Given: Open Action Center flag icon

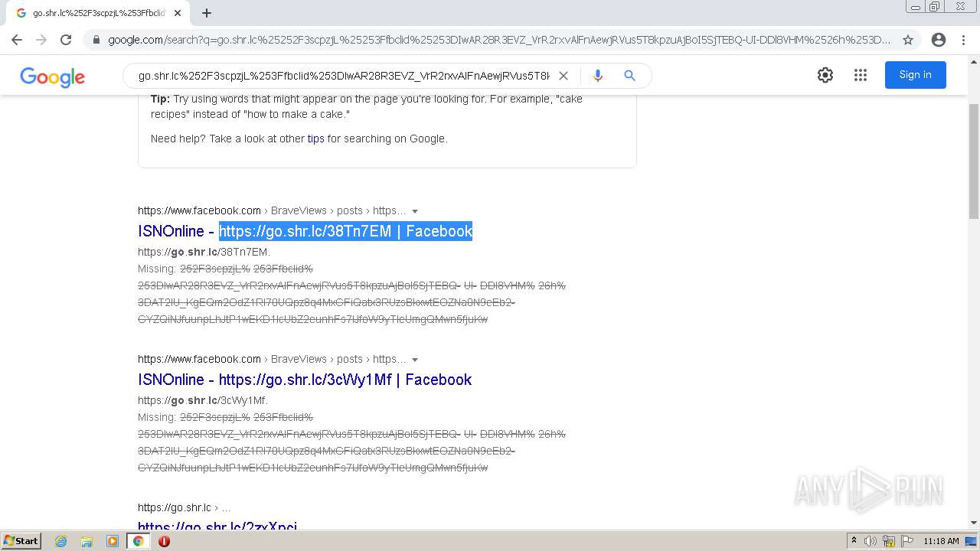Looking at the screenshot, I should pyautogui.click(x=907, y=541).
